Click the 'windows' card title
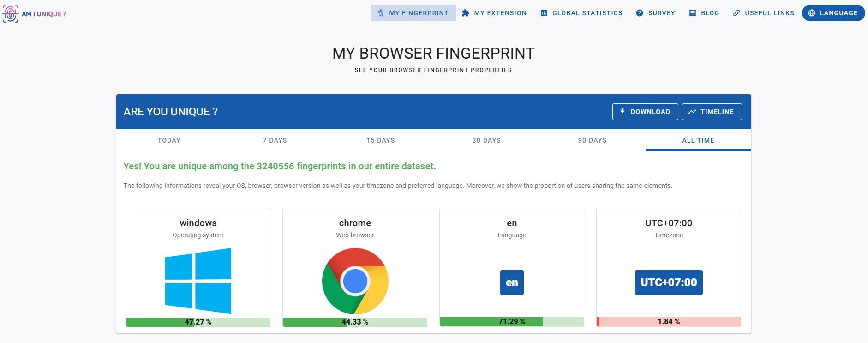 [x=198, y=223]
